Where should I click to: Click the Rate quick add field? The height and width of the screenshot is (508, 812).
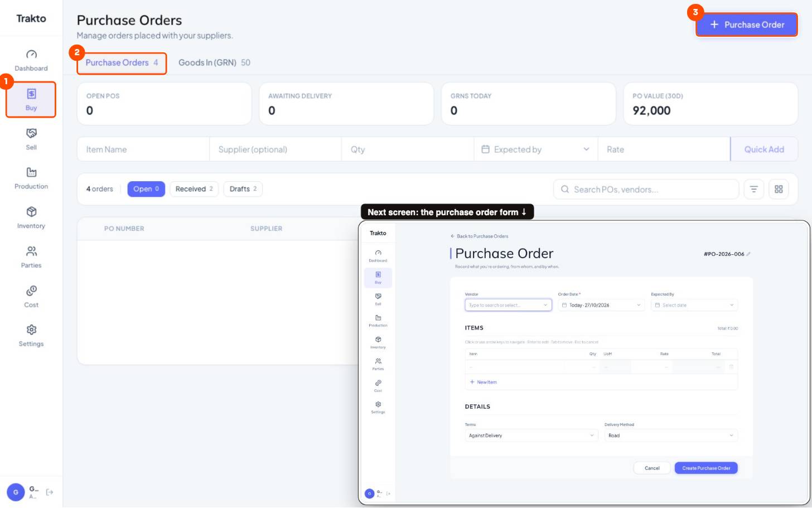664,149
